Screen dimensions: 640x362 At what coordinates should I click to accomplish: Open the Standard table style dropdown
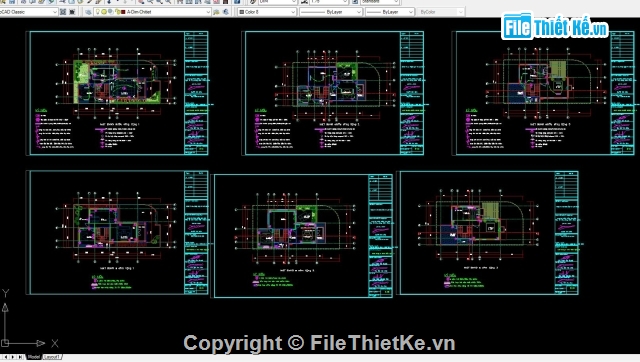pos(380,2)
